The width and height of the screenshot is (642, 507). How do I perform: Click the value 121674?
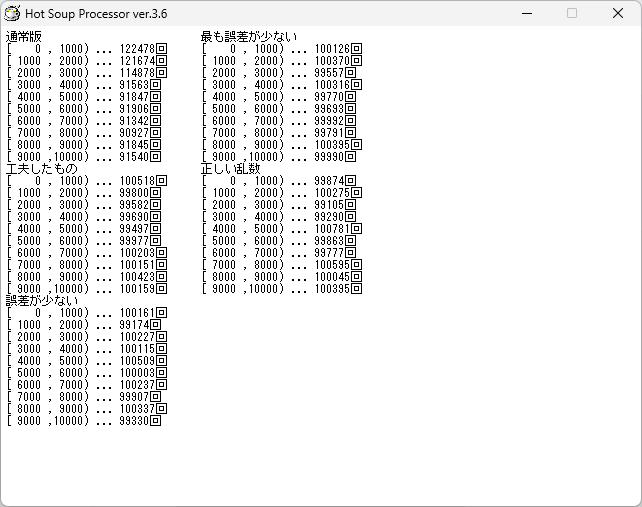point(137,61)
